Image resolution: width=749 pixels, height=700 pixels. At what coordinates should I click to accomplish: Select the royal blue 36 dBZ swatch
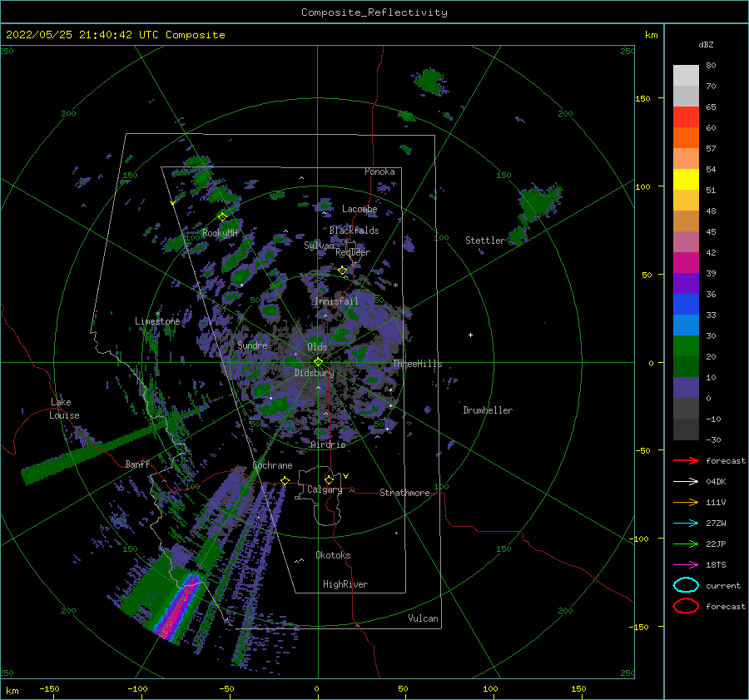pyautogui.click(x=686, y=304)
